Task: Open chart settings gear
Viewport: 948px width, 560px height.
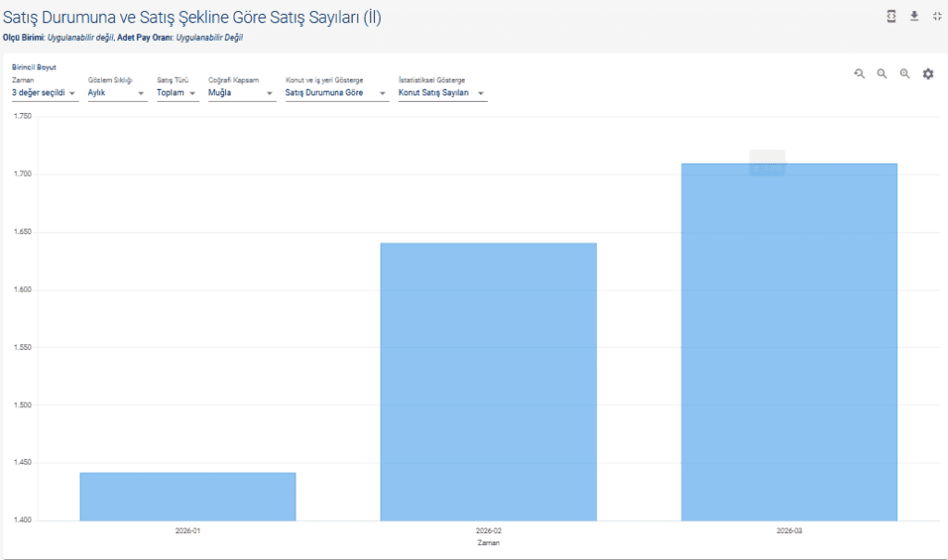Action: 929,74
